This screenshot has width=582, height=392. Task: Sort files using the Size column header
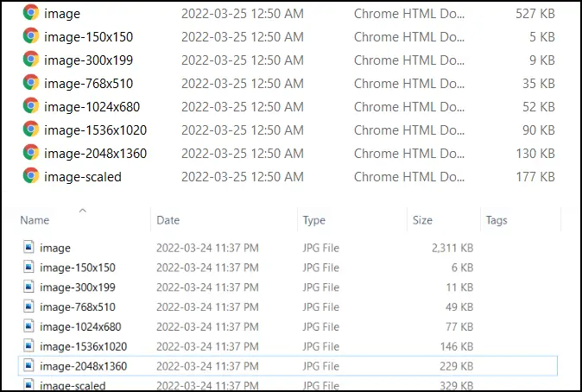(422, 221)
